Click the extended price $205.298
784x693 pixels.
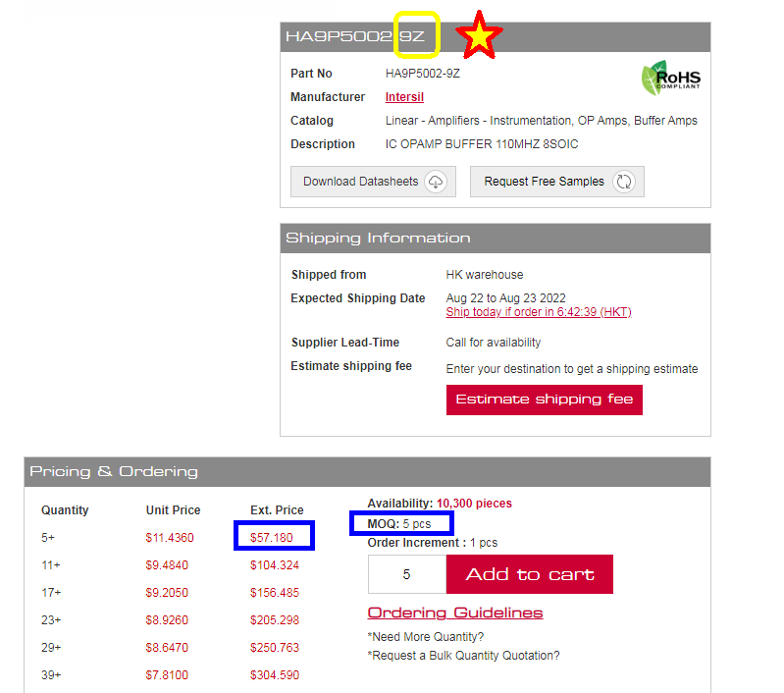(x=275, y=620)
